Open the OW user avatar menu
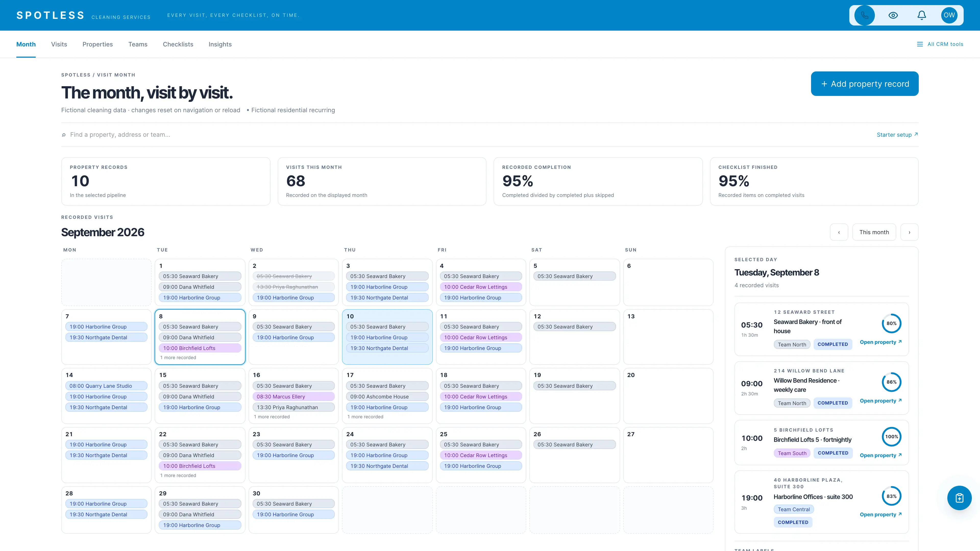Viewport: 980px width, 551px height. (x=949, y=15)
